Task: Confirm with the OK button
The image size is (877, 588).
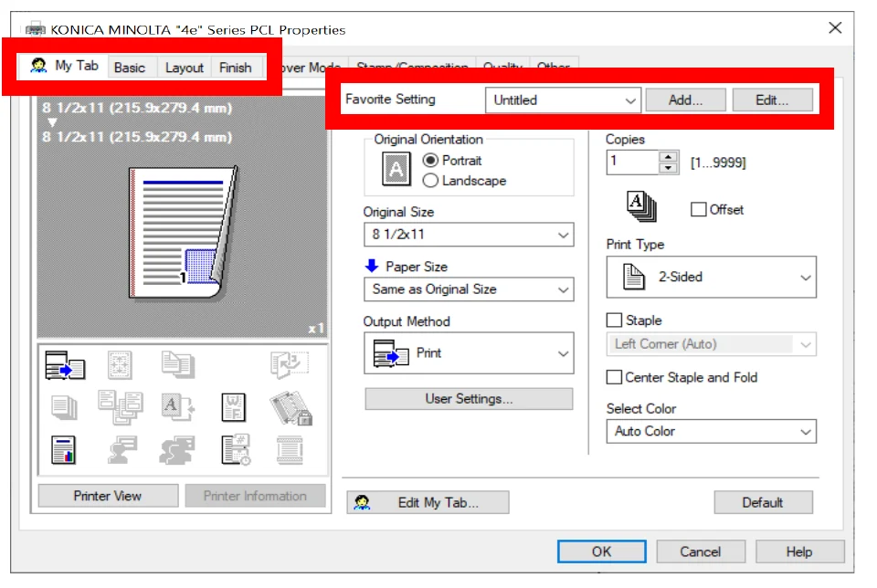Action: pyautogui.click(x=602, y=551)
